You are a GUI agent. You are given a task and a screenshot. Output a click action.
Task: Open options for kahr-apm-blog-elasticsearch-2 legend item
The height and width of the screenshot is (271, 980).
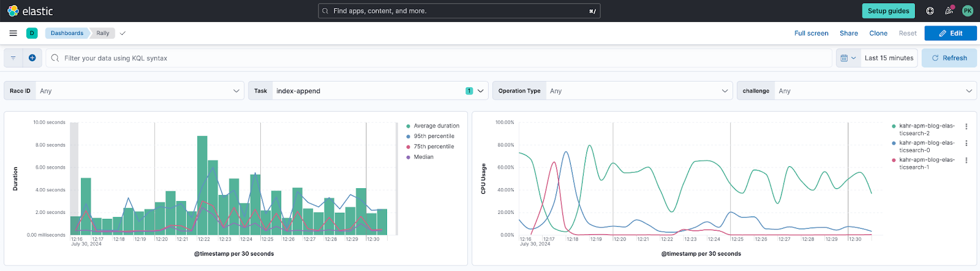(x=967, y=126)
